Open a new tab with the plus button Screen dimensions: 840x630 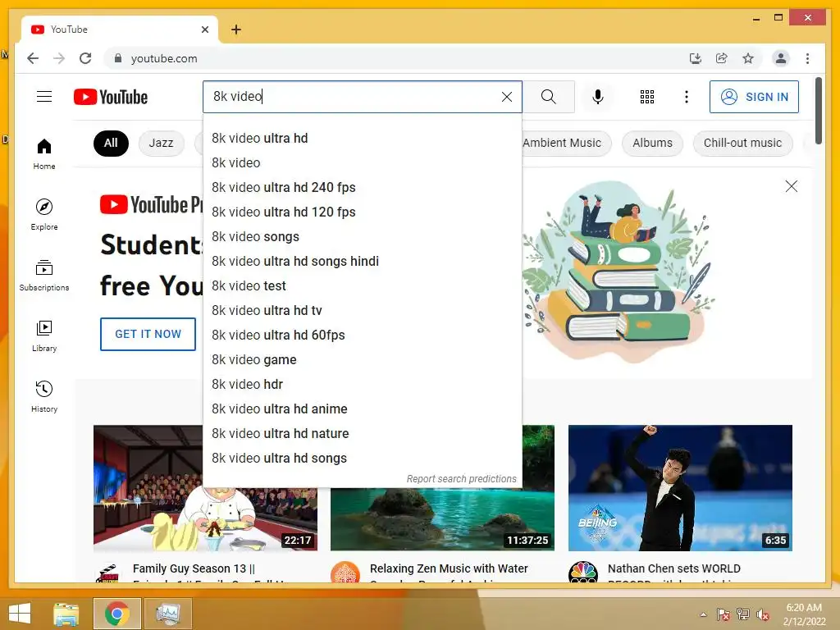click(x=236, y=30)
